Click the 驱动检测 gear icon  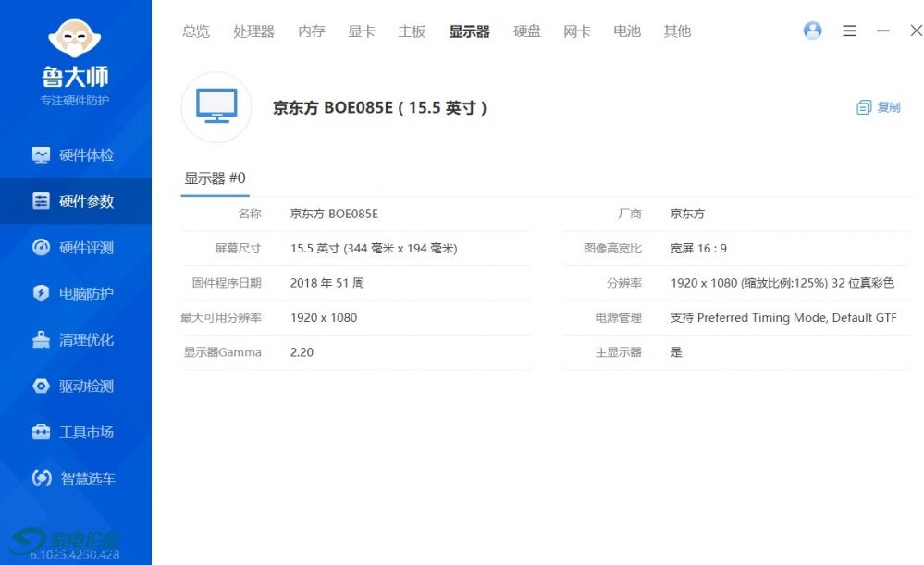click(x=41, y=386)
